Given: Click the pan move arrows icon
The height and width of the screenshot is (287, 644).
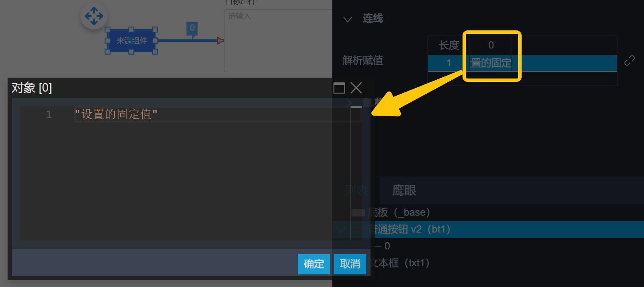Looking at the screenshot, I should pyautogui.click(x=94, y=16).
